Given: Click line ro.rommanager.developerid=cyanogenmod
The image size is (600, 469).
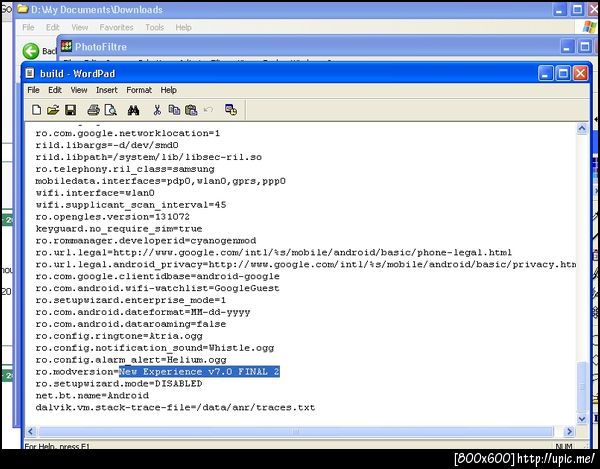Looking at the screenshot, I should coord(146,241).
